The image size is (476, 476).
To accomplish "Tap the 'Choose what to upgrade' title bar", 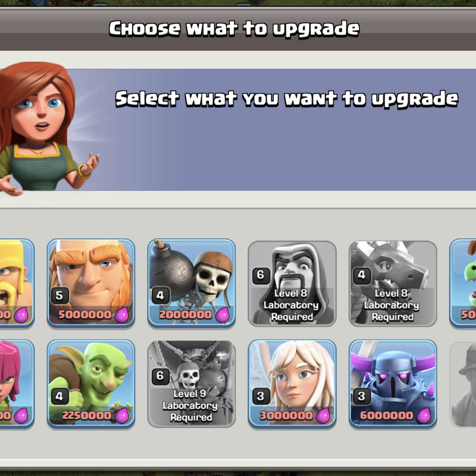I will [238, 29].
